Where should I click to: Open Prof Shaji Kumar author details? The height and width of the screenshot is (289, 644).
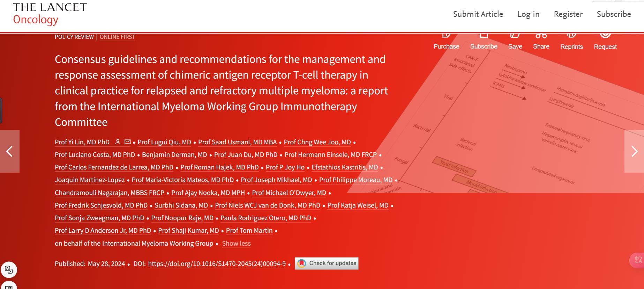point(188,230)
